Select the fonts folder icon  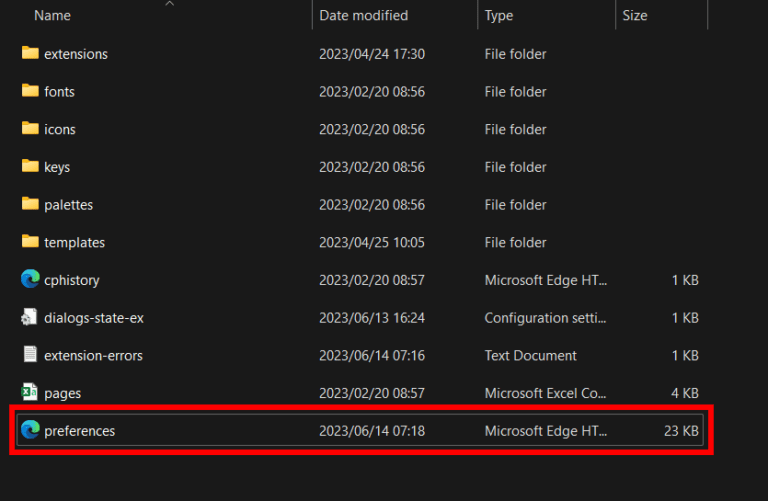tap(30, 91)
